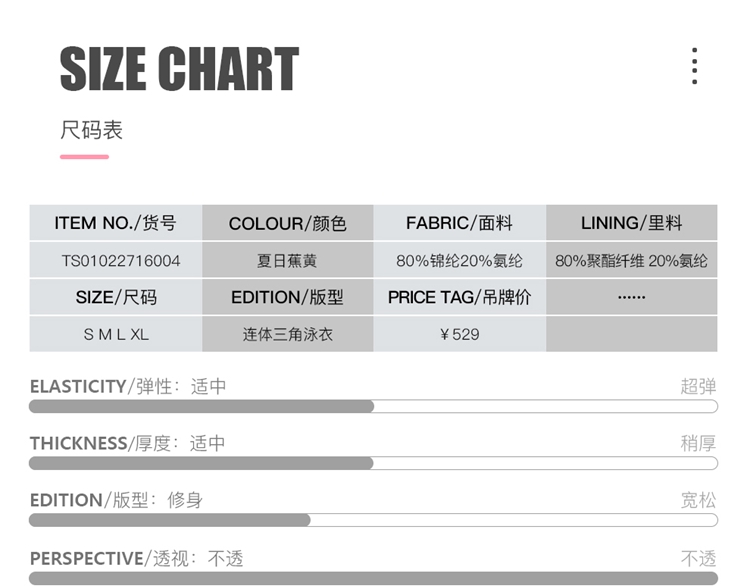The height and width of the screenshot is (586, 750).
Task: Open the three-dot more options menu
Action: (694, 66)
